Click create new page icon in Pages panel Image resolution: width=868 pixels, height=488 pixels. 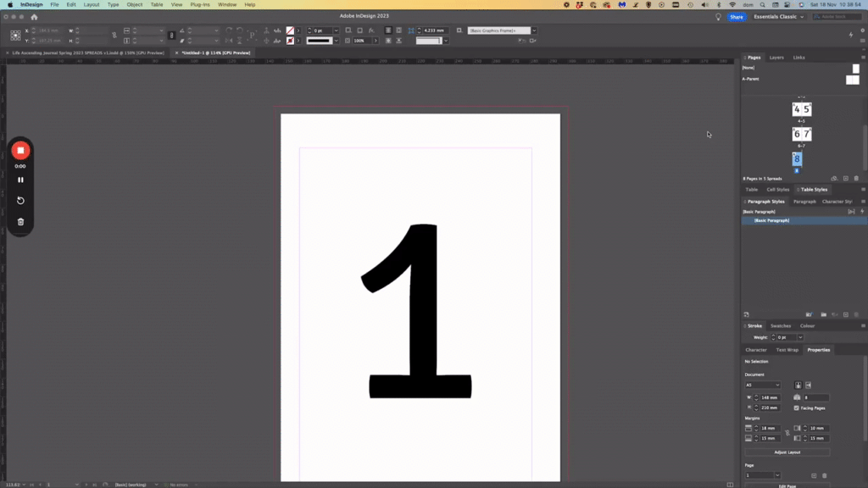pyautogui.click(x=846, y=179)
